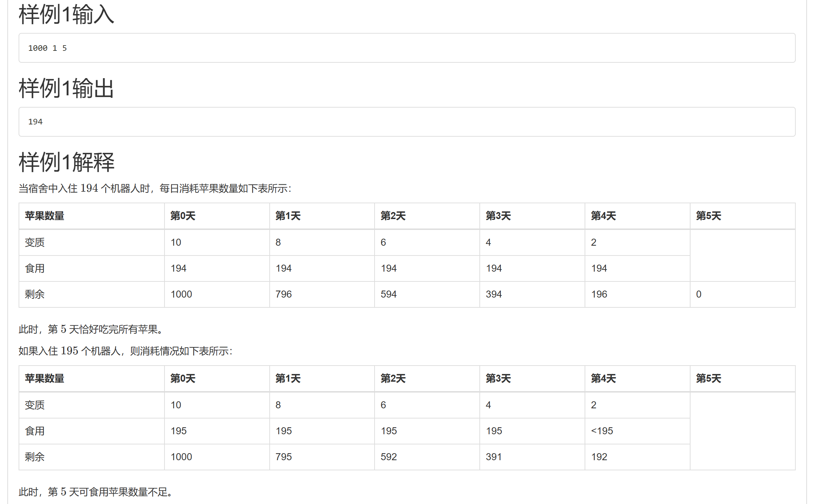
Task: Click the heading 样例1解释
Action: (67, 162)
